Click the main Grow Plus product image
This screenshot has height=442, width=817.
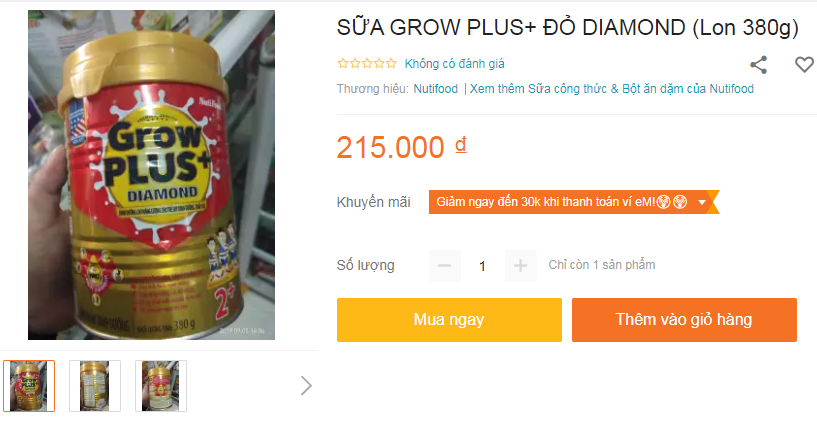click(151, 175)
